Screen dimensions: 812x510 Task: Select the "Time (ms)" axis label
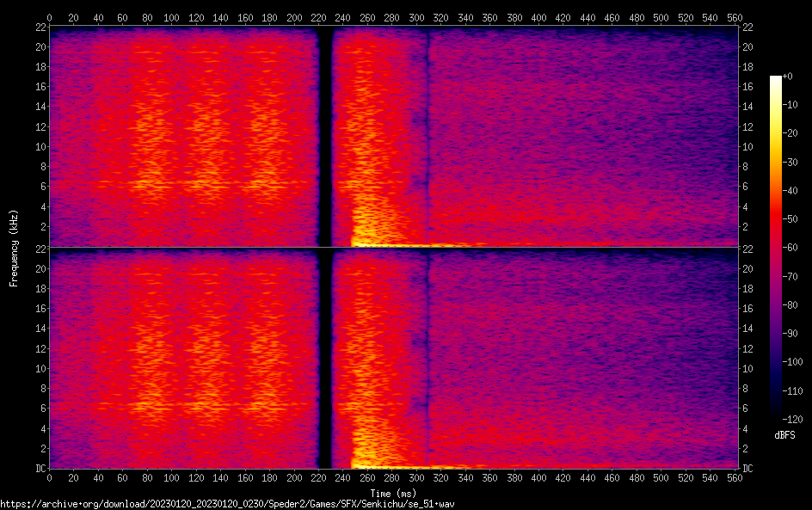[x=393, y=493]
